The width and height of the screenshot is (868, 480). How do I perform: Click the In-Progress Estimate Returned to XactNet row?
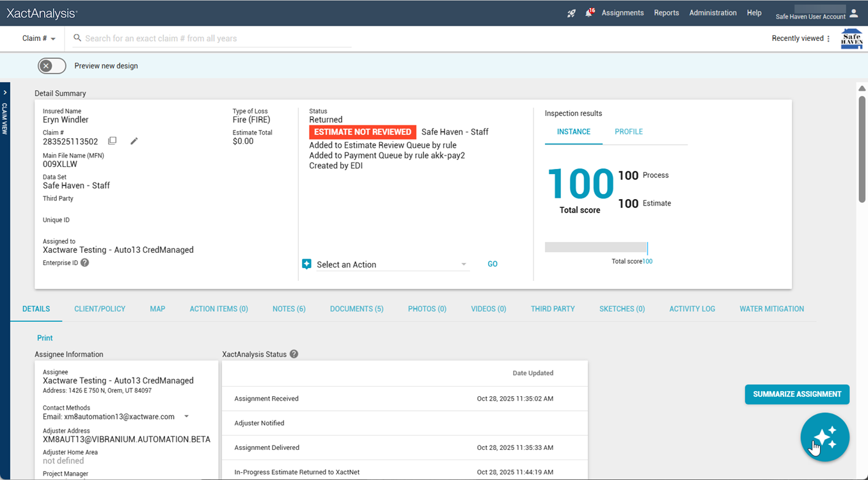click(404, 472)
